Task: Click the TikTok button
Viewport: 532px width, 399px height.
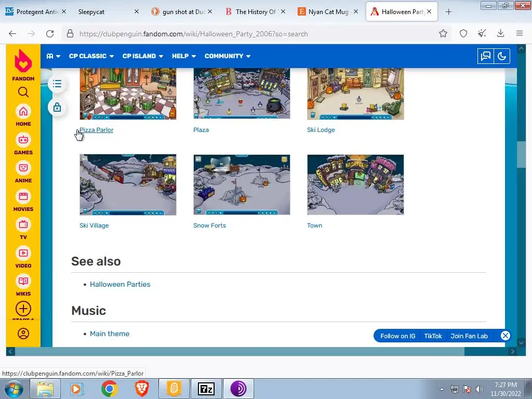Action: tap(433, 336)
